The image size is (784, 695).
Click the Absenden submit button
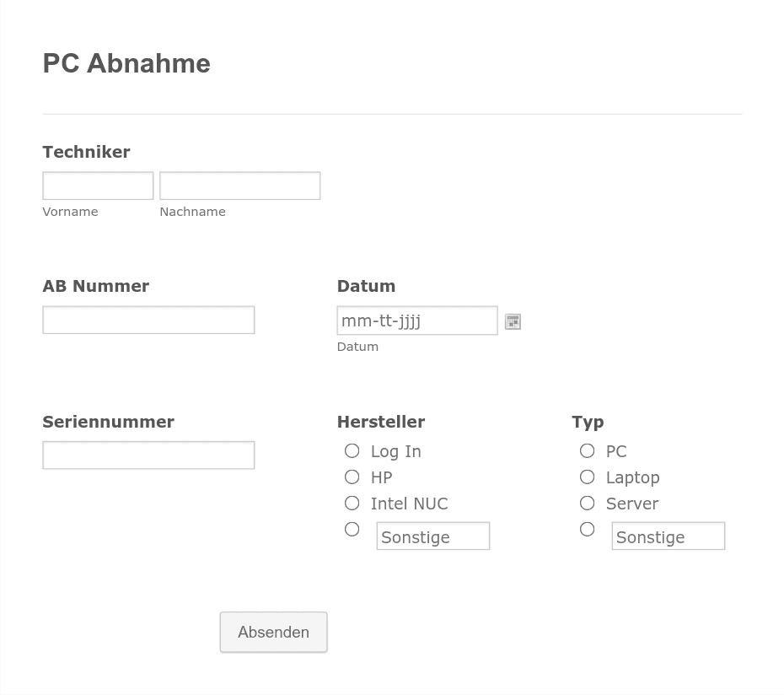273,632
